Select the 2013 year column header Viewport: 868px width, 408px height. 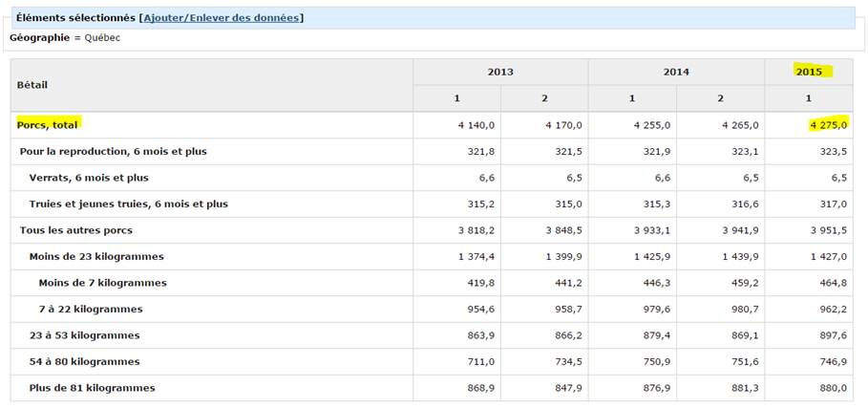(500, 72)
